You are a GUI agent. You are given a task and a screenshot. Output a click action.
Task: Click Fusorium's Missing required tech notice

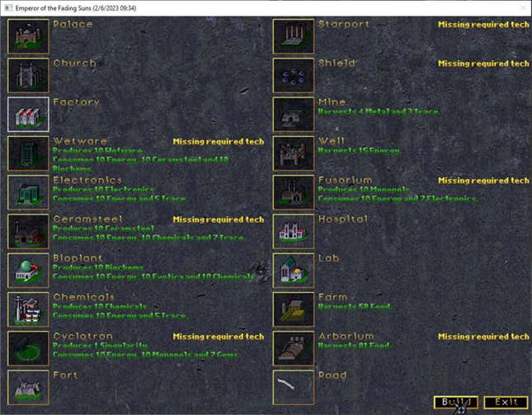[483, 181]
